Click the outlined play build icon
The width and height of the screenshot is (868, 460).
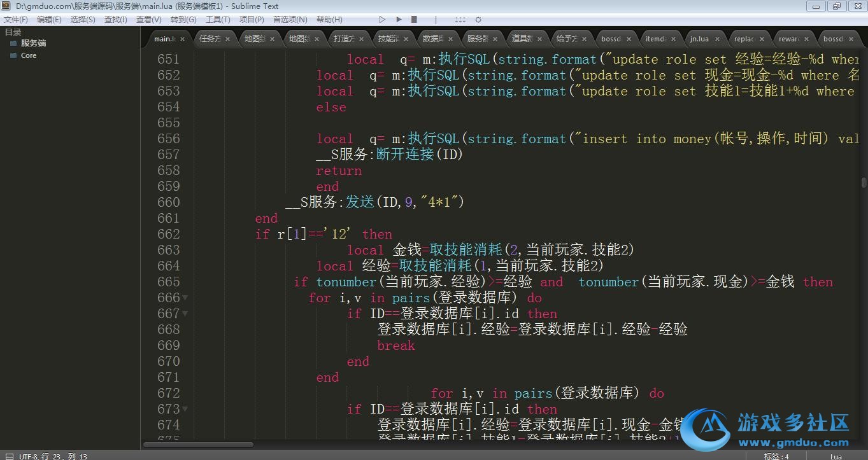(x=382, y=20)
